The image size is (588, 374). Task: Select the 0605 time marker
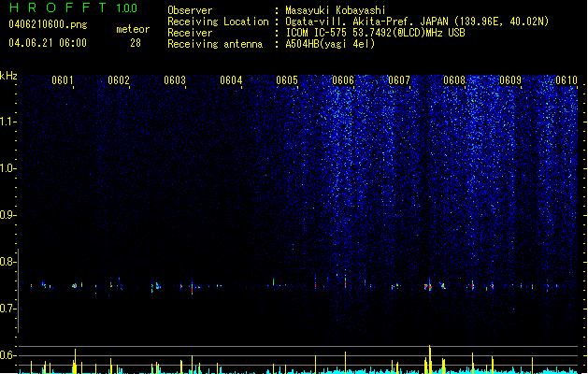click(x=287, y=80)
